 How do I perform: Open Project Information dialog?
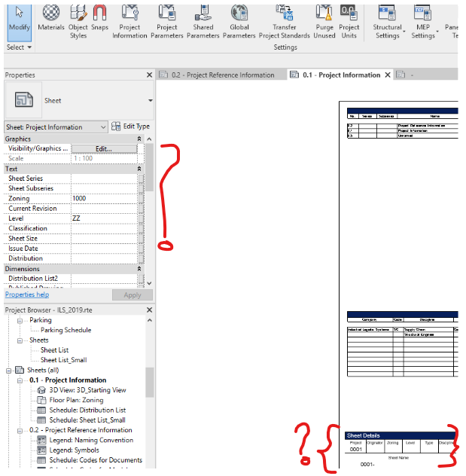[129, 22]
